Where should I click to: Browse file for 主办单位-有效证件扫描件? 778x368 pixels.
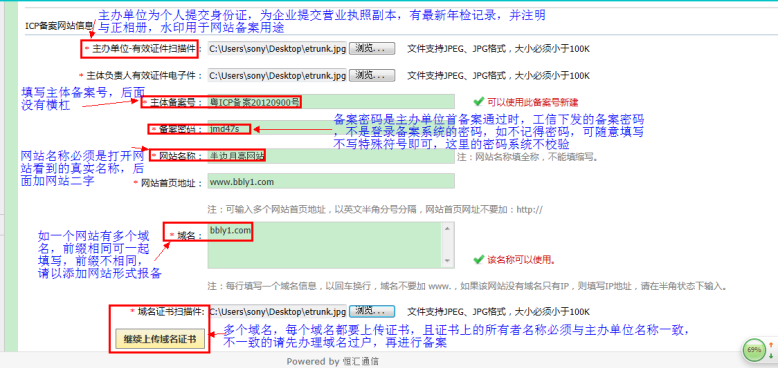coord(372,48)
